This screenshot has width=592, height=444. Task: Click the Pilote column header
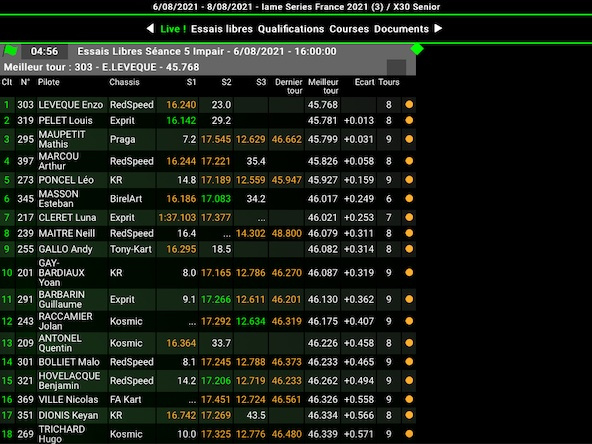pos(49,82)
